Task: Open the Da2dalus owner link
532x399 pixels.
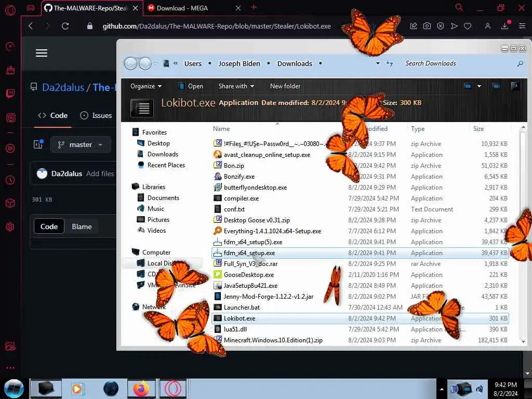Action: (63, 87)
